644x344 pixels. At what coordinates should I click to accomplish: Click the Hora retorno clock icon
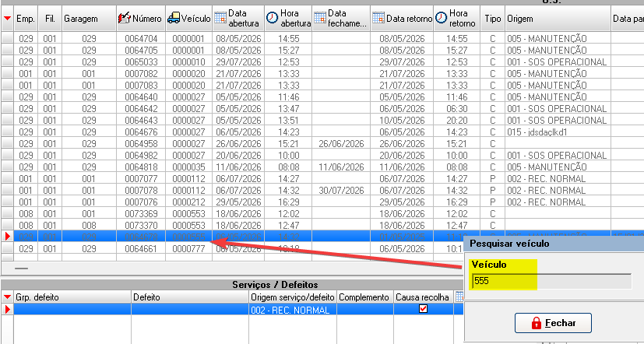(441, 19)
